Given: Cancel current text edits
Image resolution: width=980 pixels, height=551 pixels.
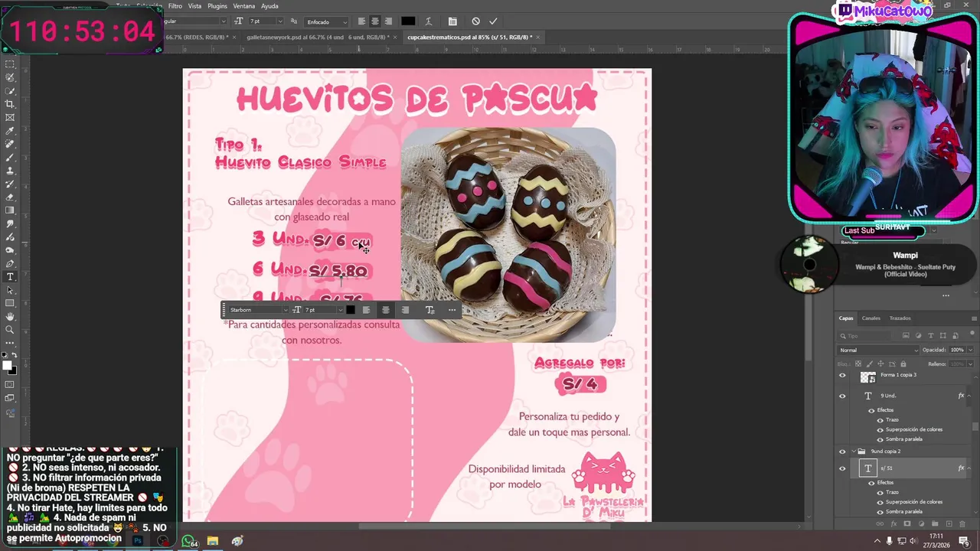Looking at the screenshot, I should pos(475,21).
